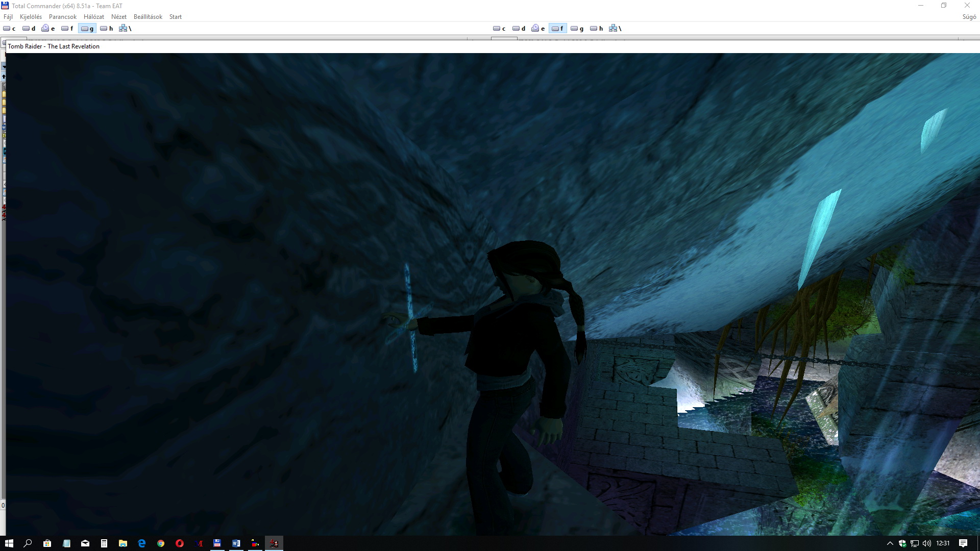Switch right panel to drive g
Screen dimensions: 980x551
pos(577,29)
